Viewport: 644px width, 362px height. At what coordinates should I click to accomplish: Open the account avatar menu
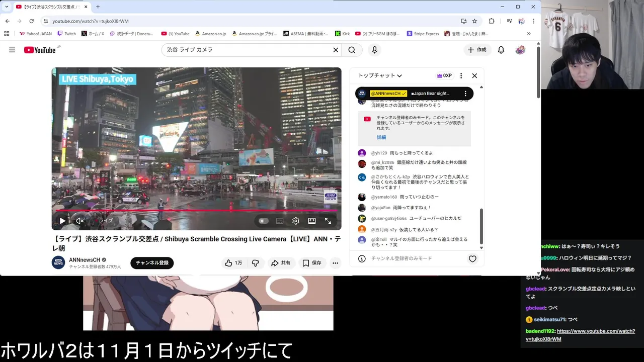pos(520,50)
